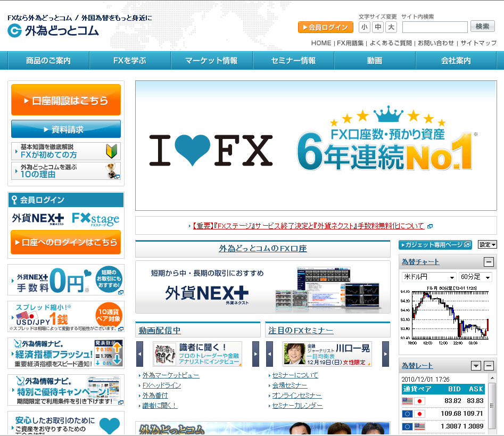Viewport: 504px width, 436px height.
Task: Click the 為替レート heading link
Action: click(x=417, y=366)
